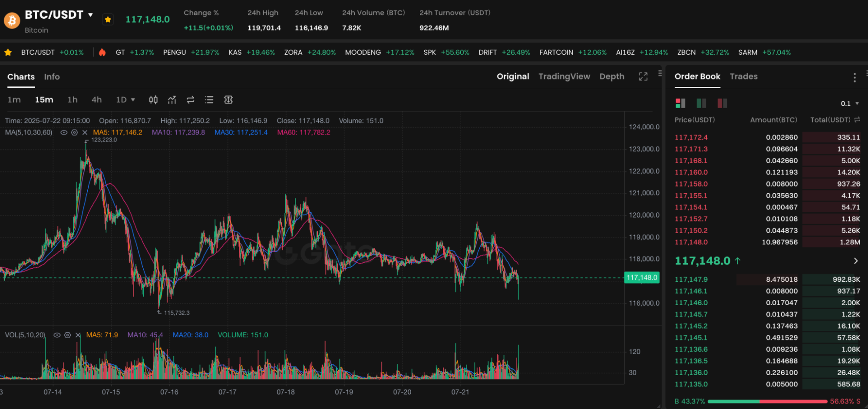Select ask price 117,148.0 row

[767, 242]
